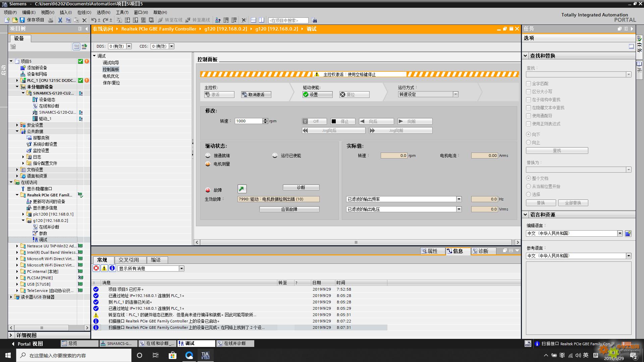Open Portal view link
Viewport: 644px width, 362px height.
pyautogui.click(x=27, y=344)
